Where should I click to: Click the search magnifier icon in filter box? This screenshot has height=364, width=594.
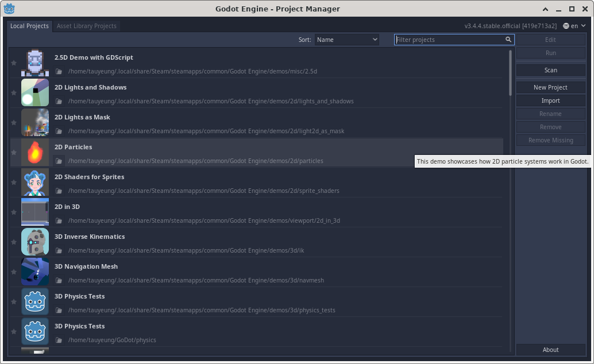(508, 40)
